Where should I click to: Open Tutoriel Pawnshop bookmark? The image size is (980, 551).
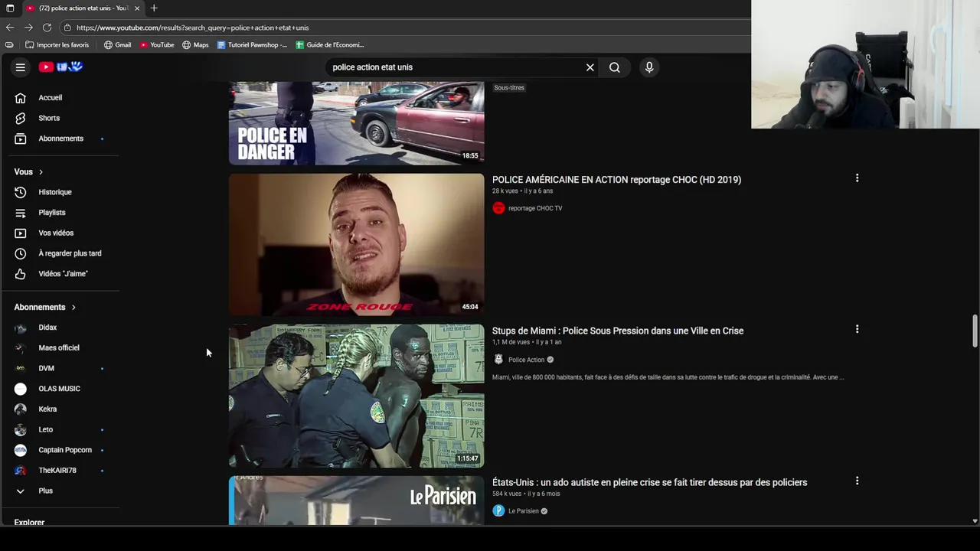pos(252,45)
